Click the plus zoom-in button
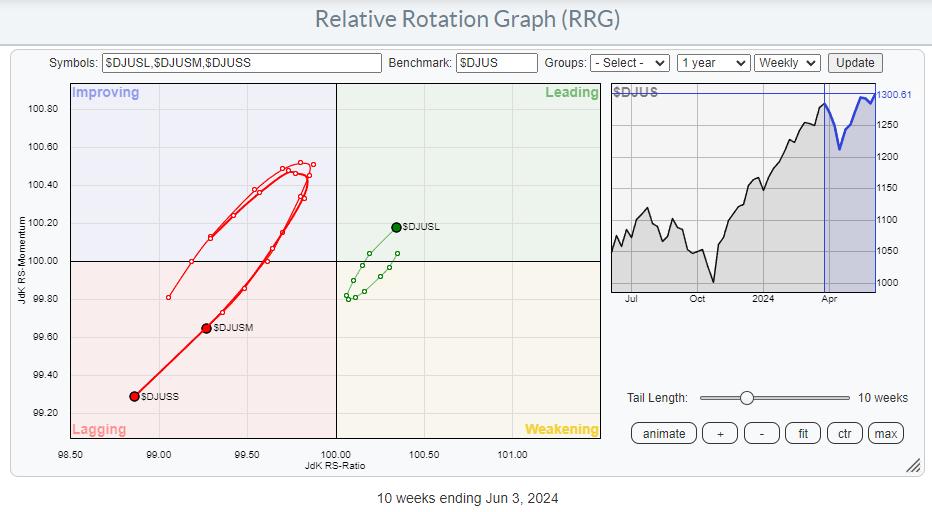The width and height of the screenshot is (932, 512). pos(720,433)
